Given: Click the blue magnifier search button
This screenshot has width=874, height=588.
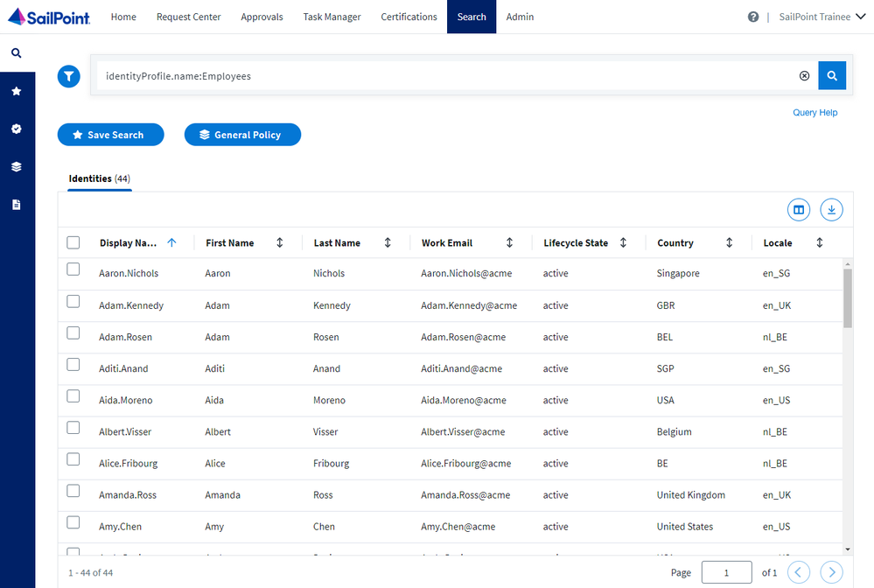Looking at the screenshot, I should pos(832,76).
